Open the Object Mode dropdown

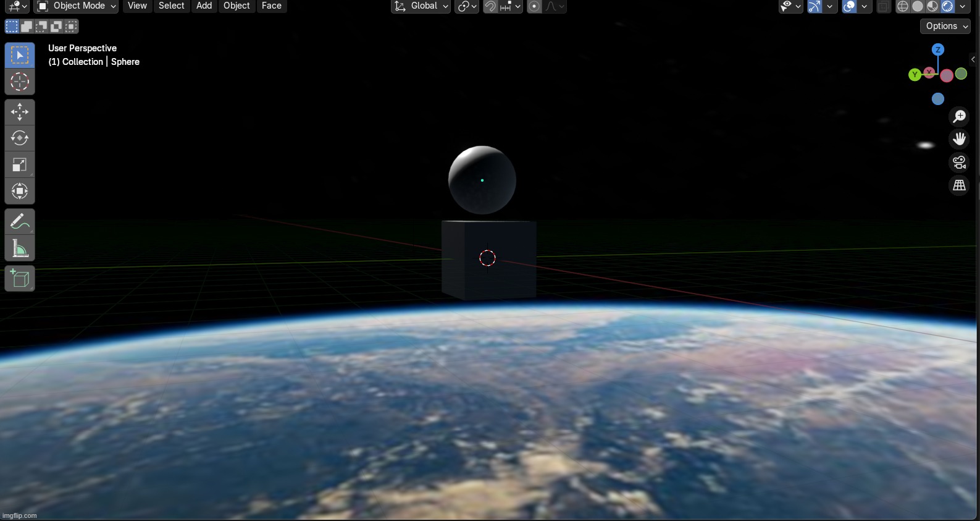77,6
